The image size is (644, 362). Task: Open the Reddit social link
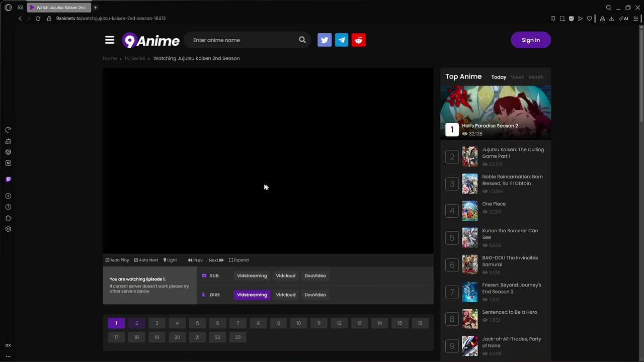click(x=359, y=40)
